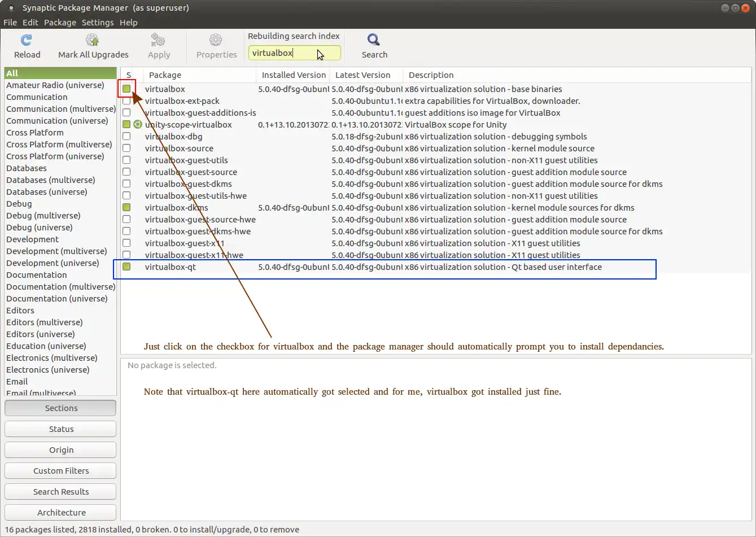Open the Package menu
756x537 pixels.
pyautogui.click(x=60, y=23)
